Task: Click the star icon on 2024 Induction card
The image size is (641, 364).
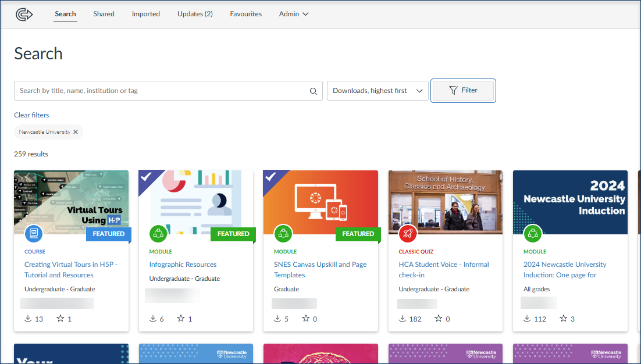Action: point(563,318)
